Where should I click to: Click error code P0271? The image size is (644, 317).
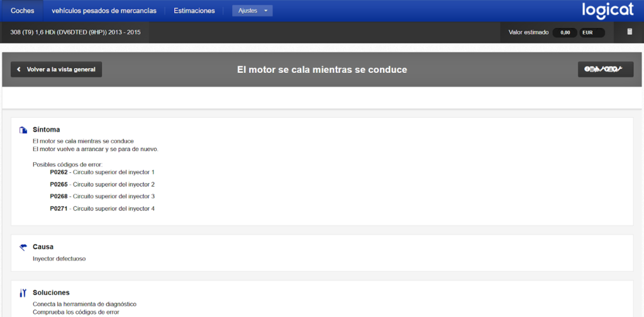click(58, 209)
